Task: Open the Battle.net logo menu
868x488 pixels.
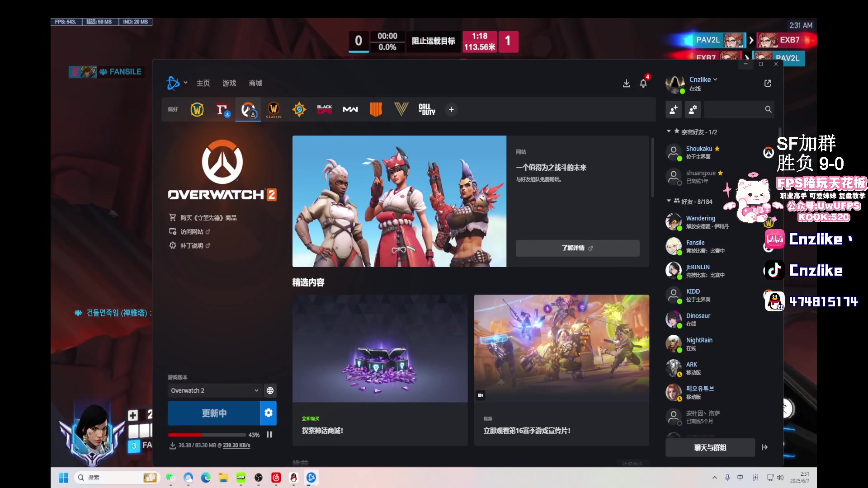Action: [x=173, y=83]
